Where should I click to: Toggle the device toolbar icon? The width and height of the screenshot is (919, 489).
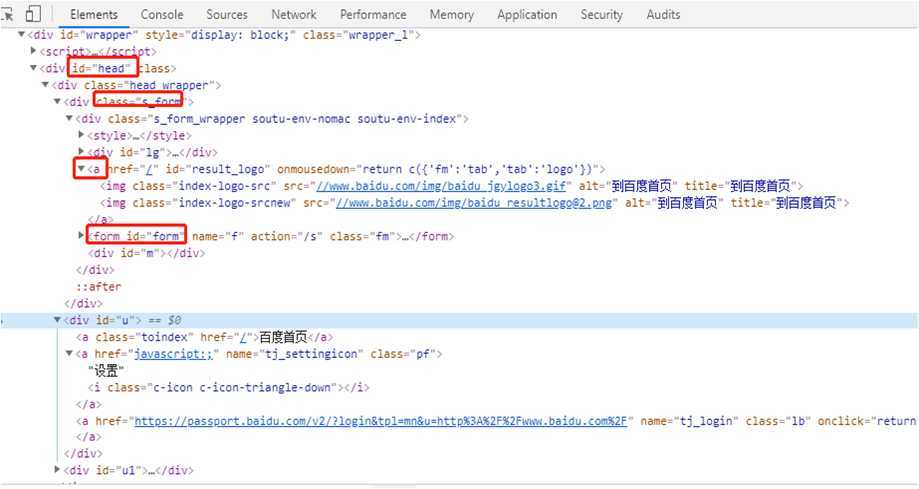click(x=33, y=14)
